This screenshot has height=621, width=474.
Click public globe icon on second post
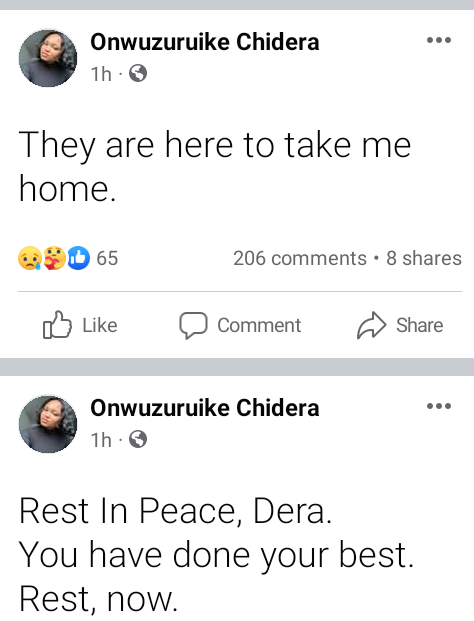pyautogui.click(x=138, y=439)
